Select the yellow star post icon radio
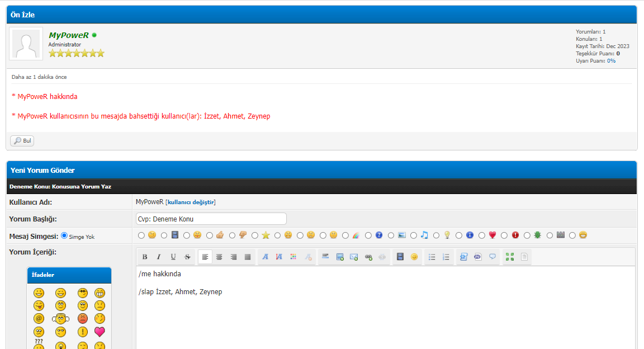Image resolution: width=644 pixels, height=349 pixels. pyautogui.click(x=255, y=235)
